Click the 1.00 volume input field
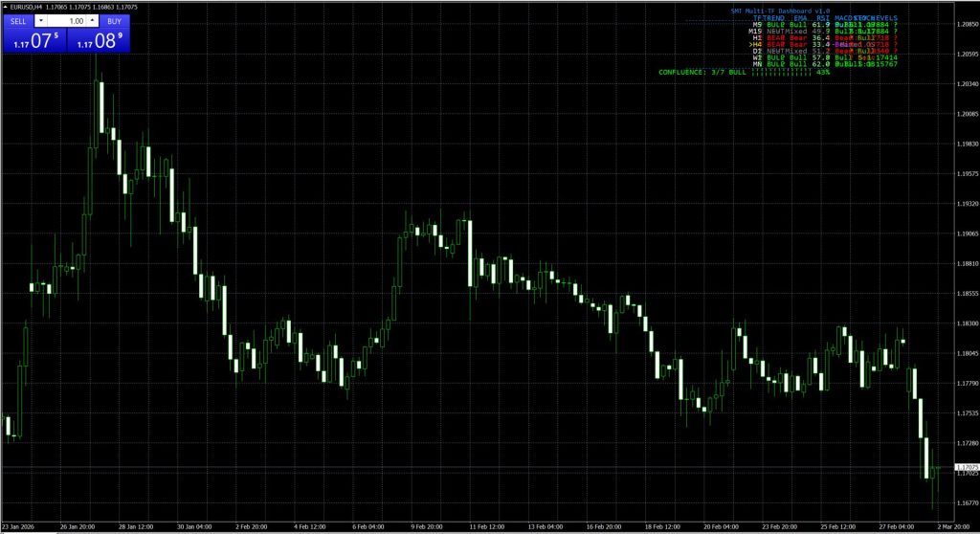Image resolution: width=980 pixels, height=534 pixels. point(67,21)
